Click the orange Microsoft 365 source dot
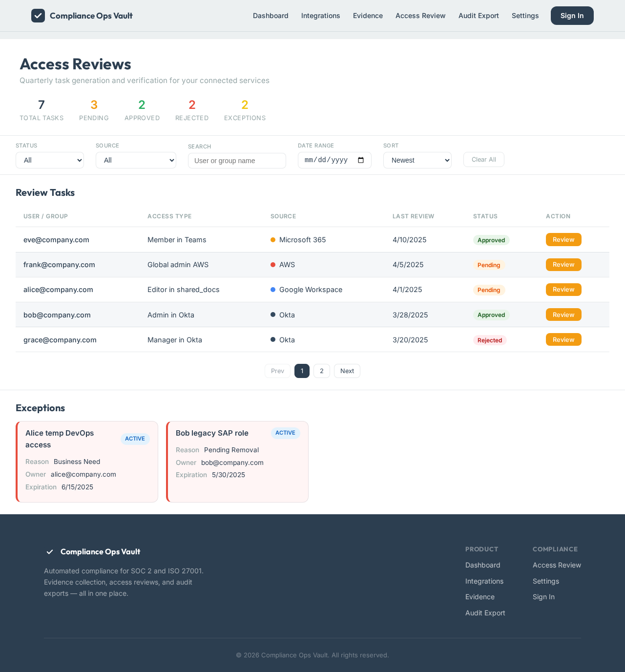This screenshot has height=672, width=625. pos(273,240)
